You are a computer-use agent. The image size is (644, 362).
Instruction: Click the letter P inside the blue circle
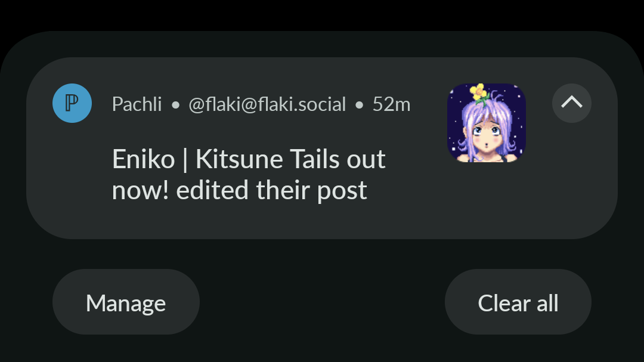tap(72, 103)
